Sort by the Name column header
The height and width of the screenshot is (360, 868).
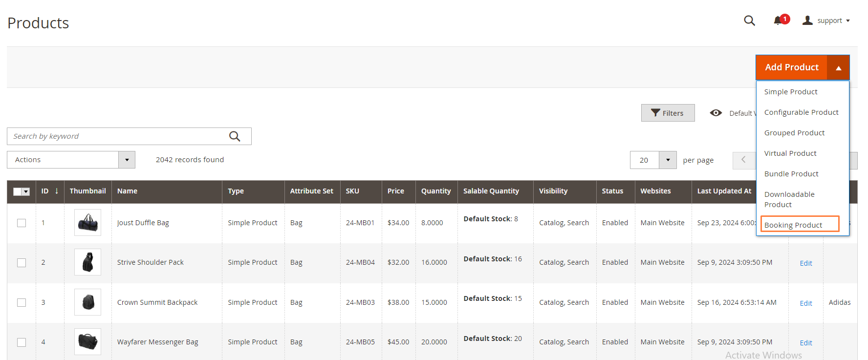point(167,191)
